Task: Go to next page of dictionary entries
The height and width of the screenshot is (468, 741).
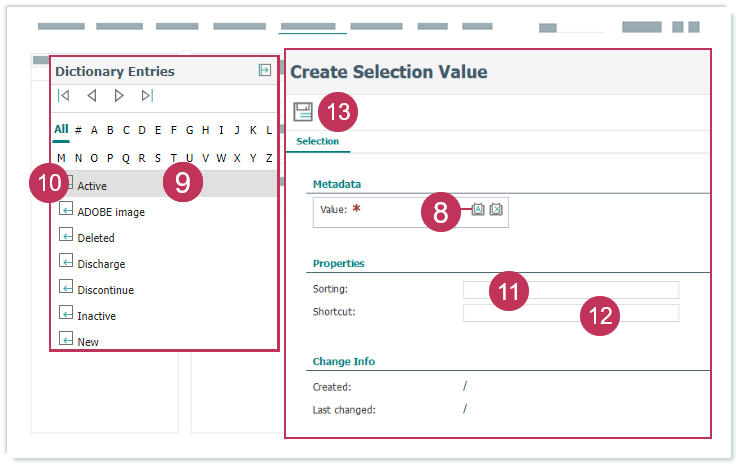Action: point(119,96)
